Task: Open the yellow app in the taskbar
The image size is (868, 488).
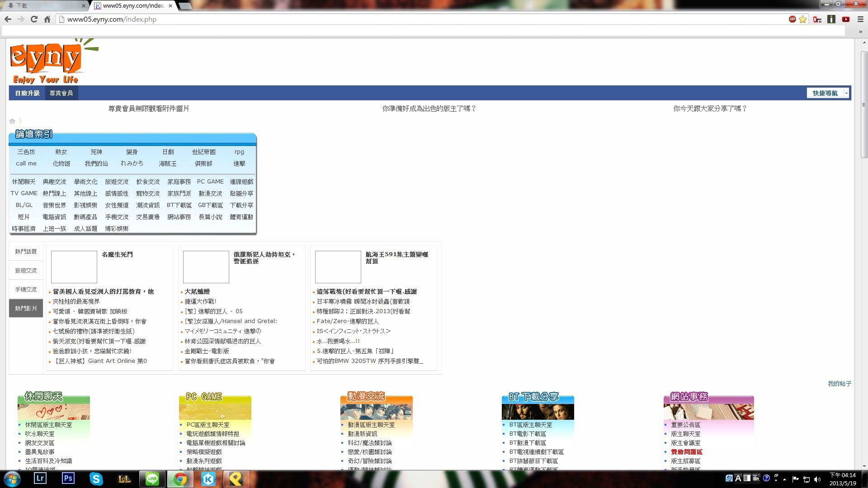Action: (236, 479)
